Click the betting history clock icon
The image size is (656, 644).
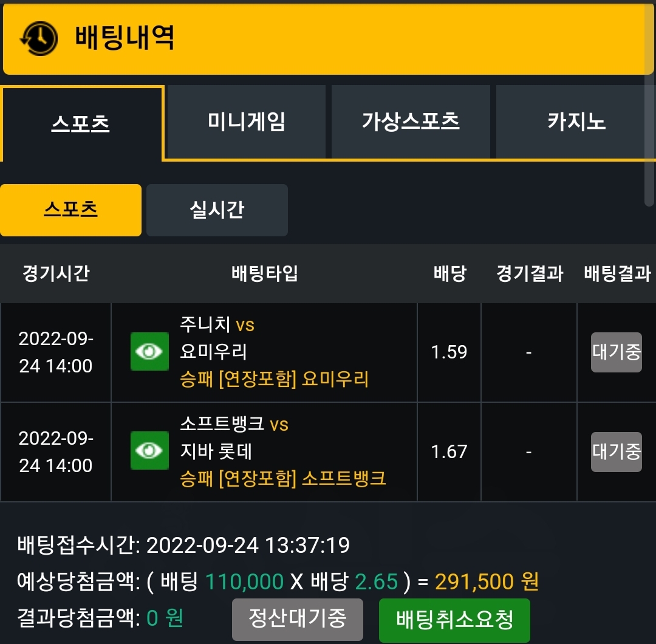(39, 38)
